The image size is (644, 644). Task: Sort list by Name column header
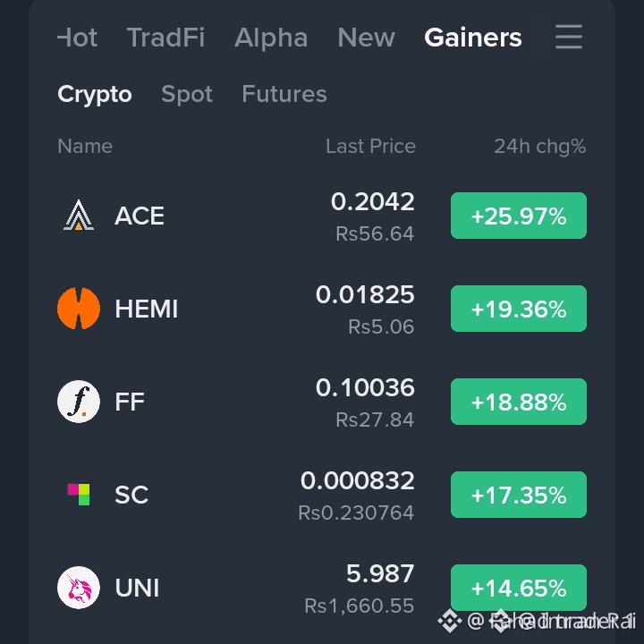click(x=85, y=146)
